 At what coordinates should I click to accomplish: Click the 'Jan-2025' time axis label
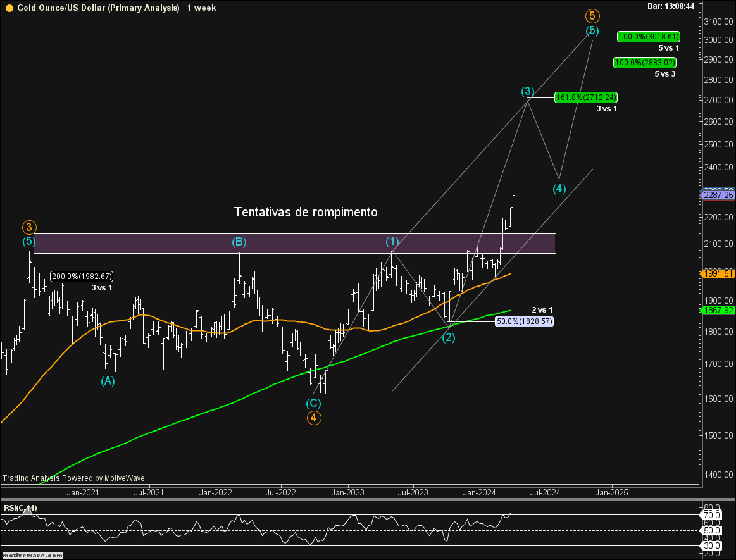click(611, 492)
